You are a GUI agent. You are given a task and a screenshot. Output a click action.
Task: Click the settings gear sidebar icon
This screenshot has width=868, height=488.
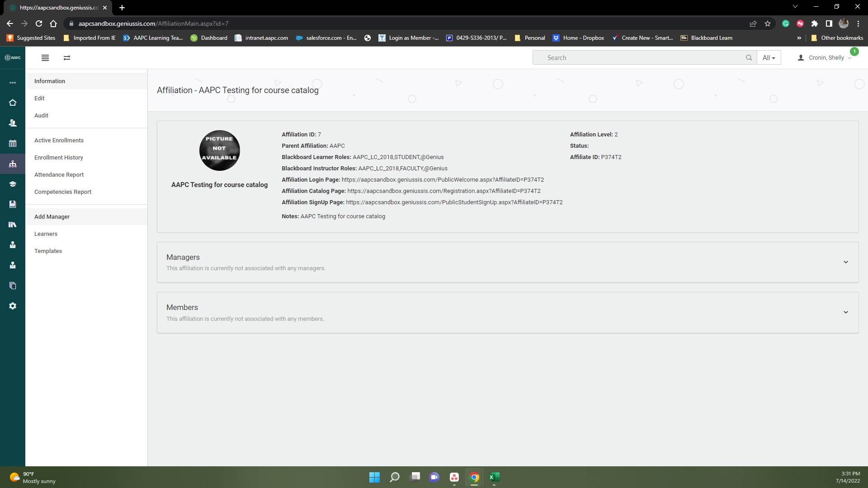tap(13, 306)
